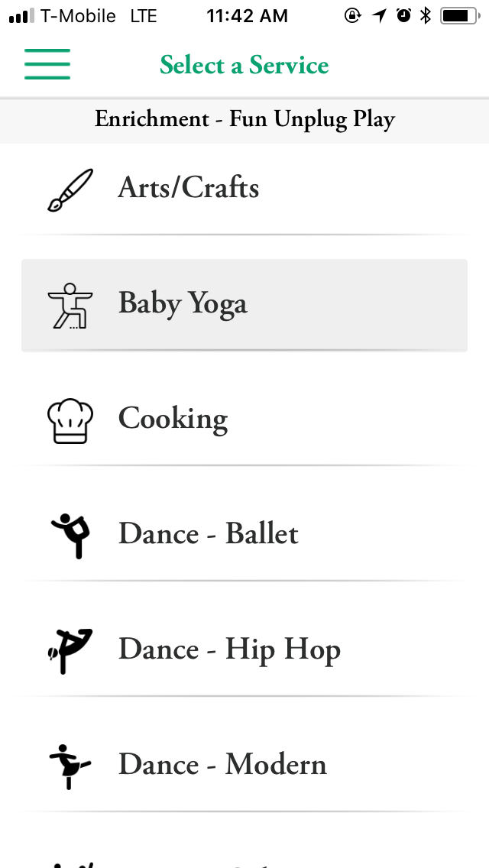The height and width of the screenshot is (868, 489).
Task: Choose the Dance - Hip Hop label
Action: click(229, 650)
